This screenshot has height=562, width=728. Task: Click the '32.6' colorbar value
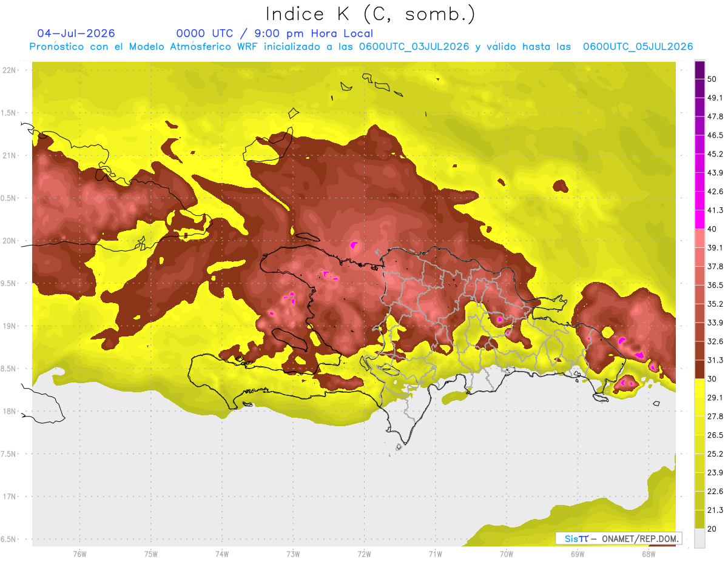pos(715,341)
